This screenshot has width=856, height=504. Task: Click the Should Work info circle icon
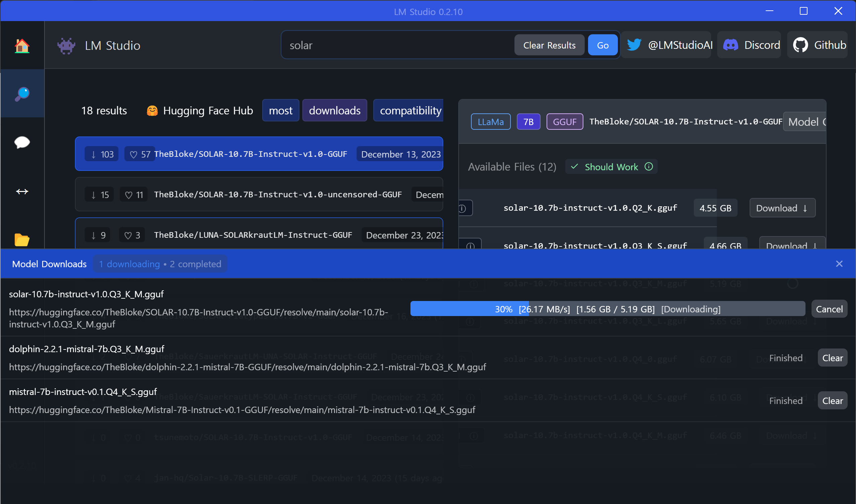[x=649, y=167]
